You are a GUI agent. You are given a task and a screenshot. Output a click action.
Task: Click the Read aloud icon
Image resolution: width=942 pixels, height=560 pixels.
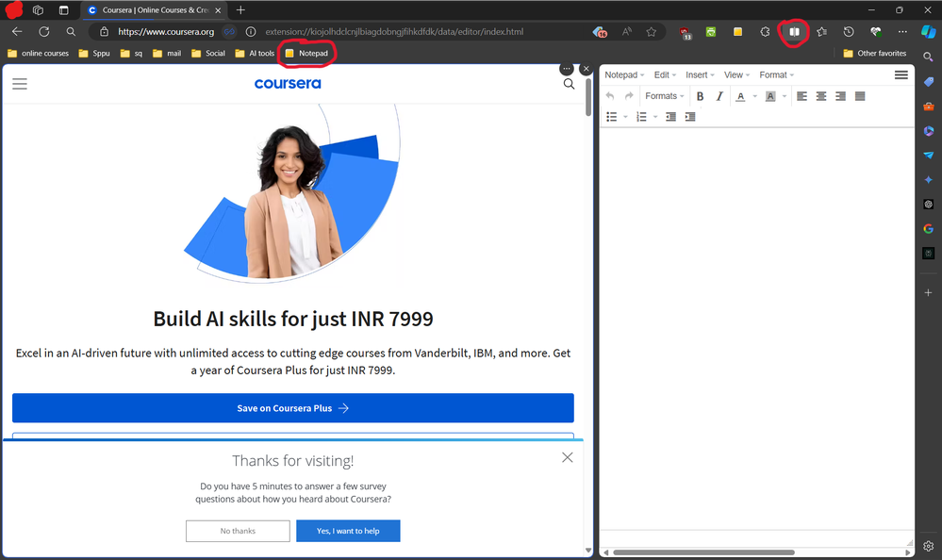pyautogui.click(x=627, y=32)
